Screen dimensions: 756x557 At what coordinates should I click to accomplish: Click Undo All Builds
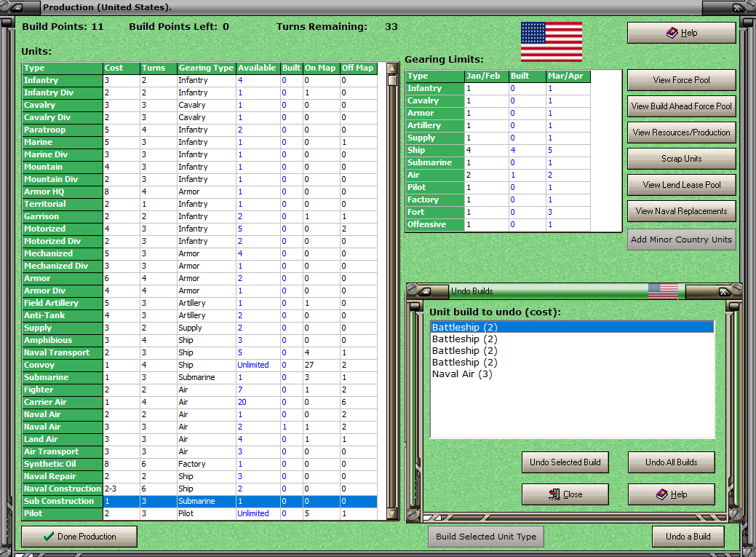coord(671,462)
